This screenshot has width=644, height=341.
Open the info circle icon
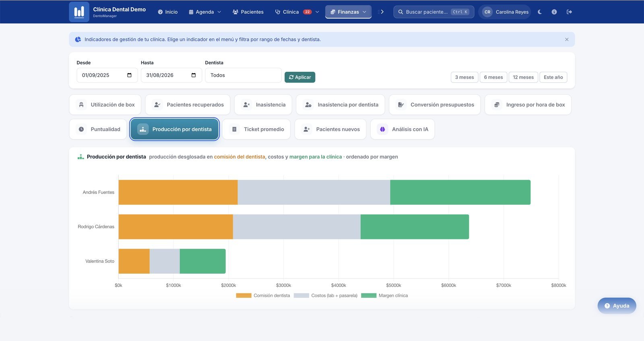tap(554, 12)
